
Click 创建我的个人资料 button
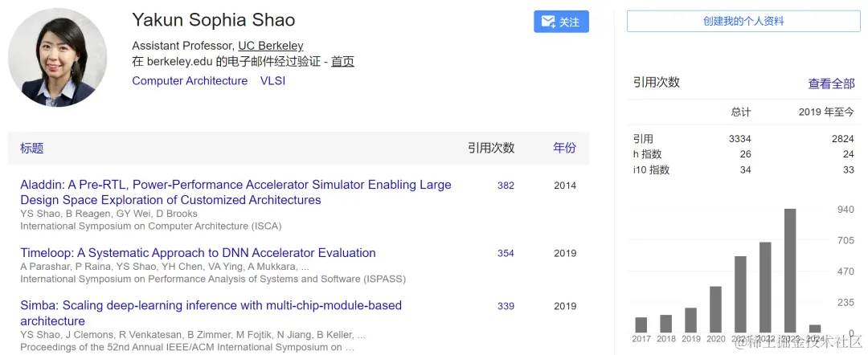pyautogui.click(x=743, y=22)
